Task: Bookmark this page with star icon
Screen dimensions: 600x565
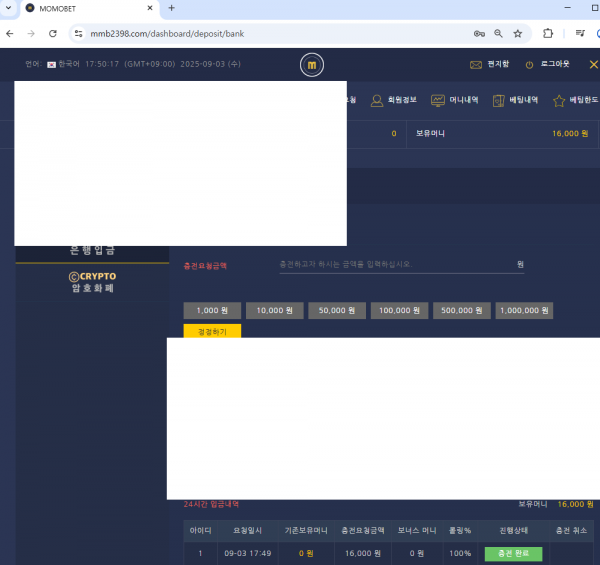Action: [x=518, y=33]
